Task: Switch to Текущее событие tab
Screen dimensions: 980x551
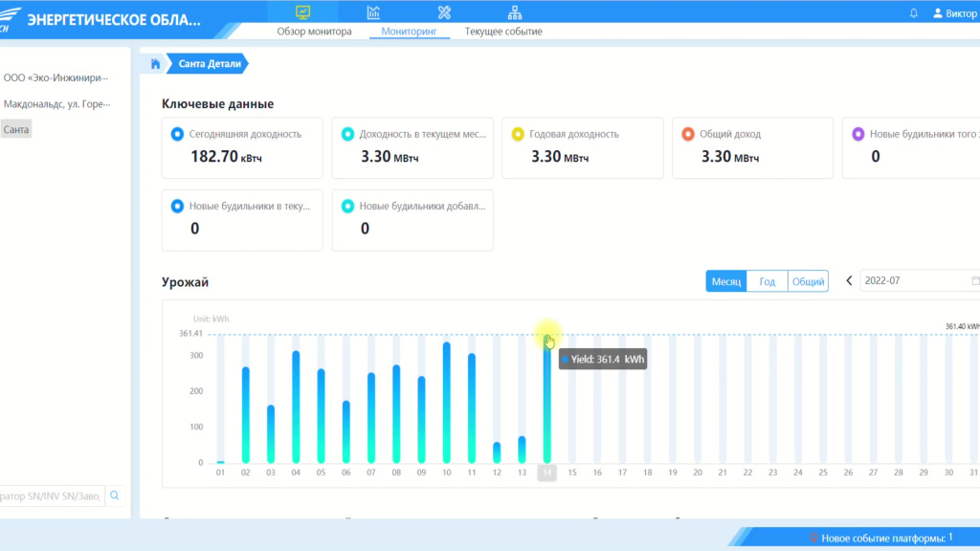Action: [503, 32]
